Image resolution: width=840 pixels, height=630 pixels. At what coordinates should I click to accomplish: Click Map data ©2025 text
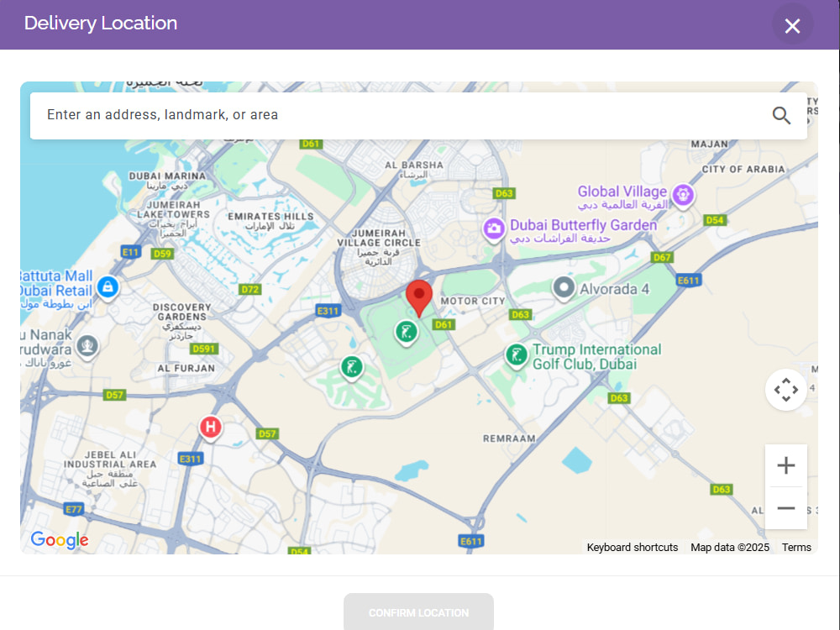pos(730,547)
